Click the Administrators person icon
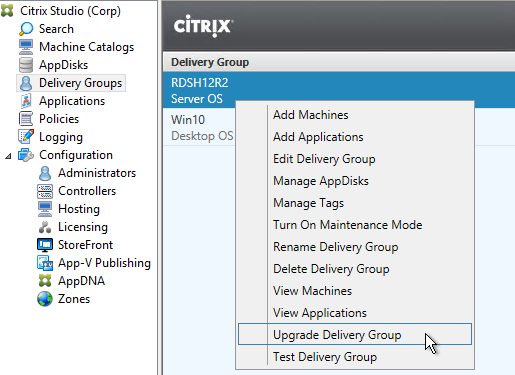This screenshot has width=515, height=375. (x=45, y=173)
